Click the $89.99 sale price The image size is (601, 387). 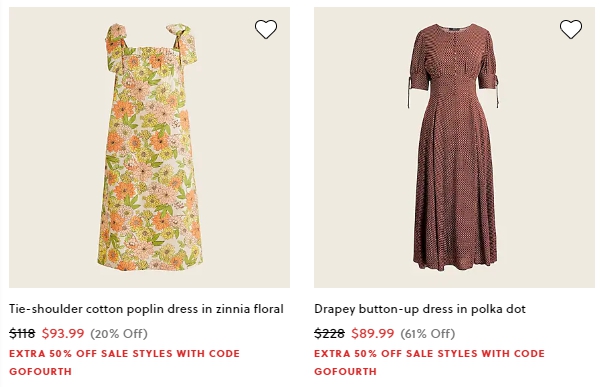[x=373, y=333]
